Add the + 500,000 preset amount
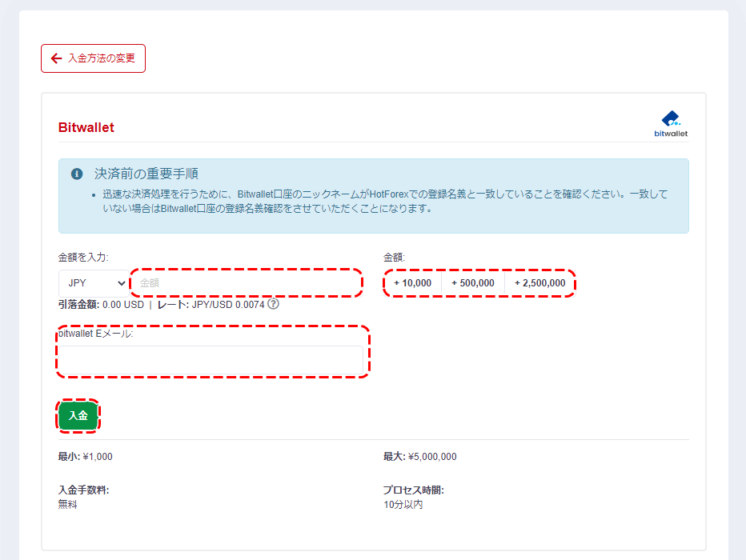This screenshot has width=746, height=560. point(473,283)
